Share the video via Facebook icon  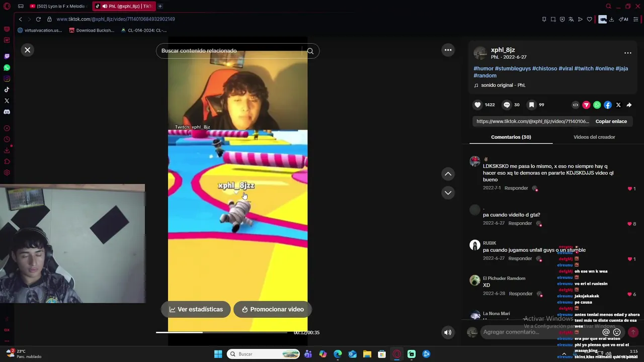click(608, 105)
